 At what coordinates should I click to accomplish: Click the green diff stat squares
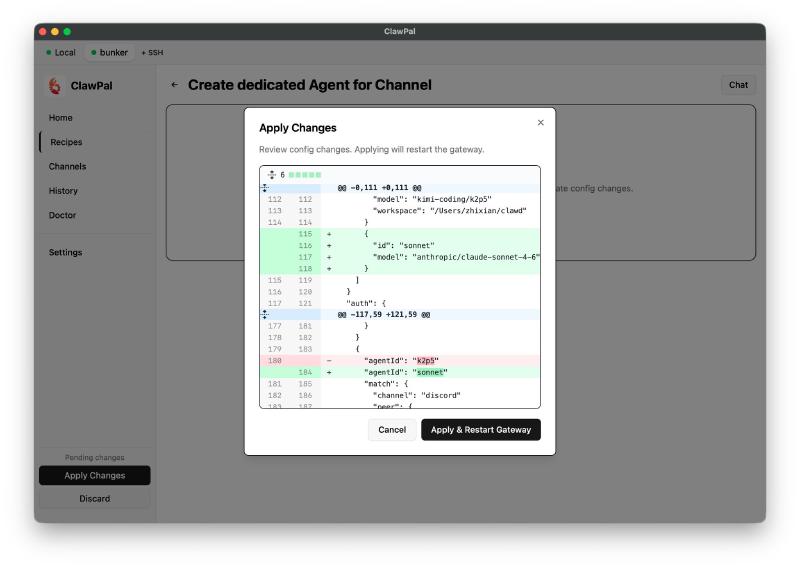coord(305,175)
